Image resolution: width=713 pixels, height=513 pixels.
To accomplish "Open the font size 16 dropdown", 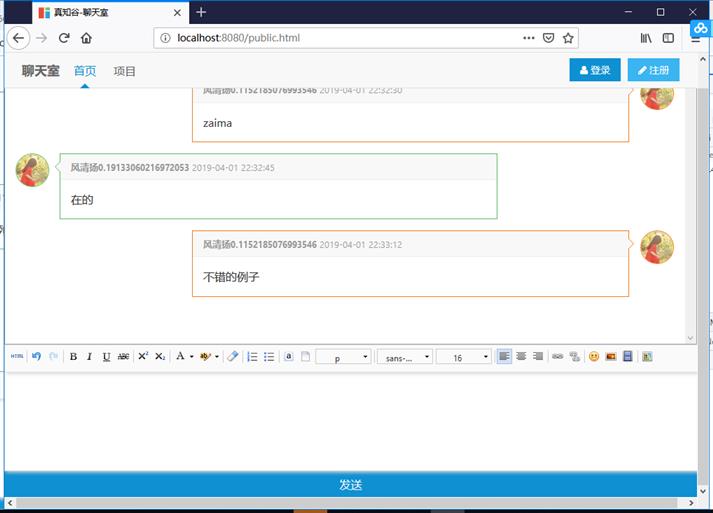I will (464, 356).
